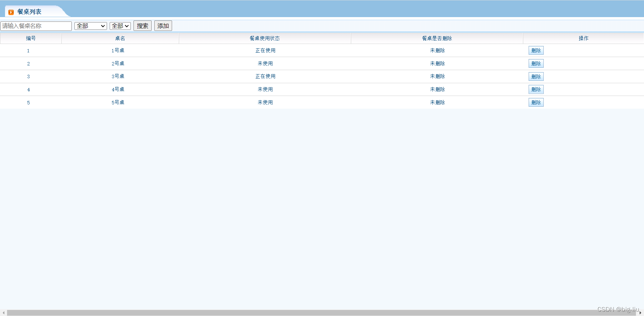Select the 1号桌 name cell
This screenshot has width=644, height=316.
pos(118,50)
